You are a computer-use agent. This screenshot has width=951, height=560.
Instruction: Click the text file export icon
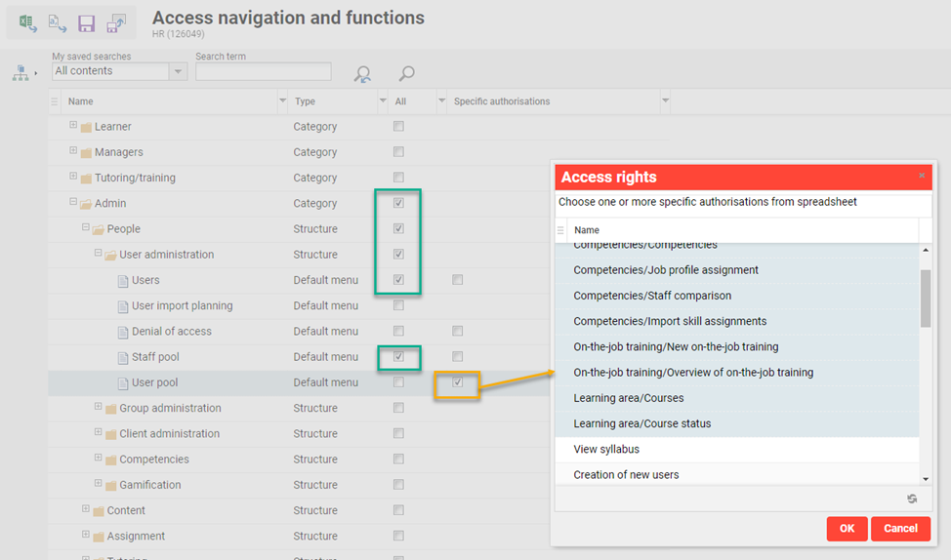tap(58, 22)
